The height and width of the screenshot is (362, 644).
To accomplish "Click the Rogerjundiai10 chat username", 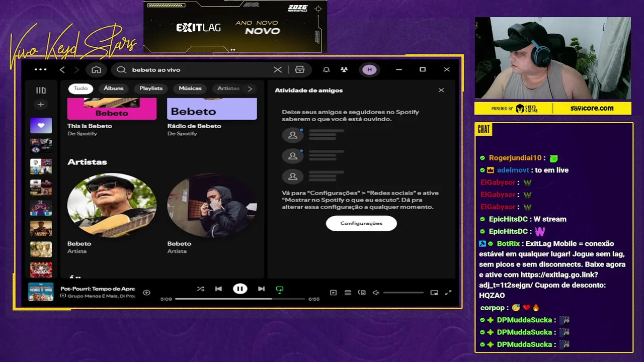I will (x=515, y=158).
